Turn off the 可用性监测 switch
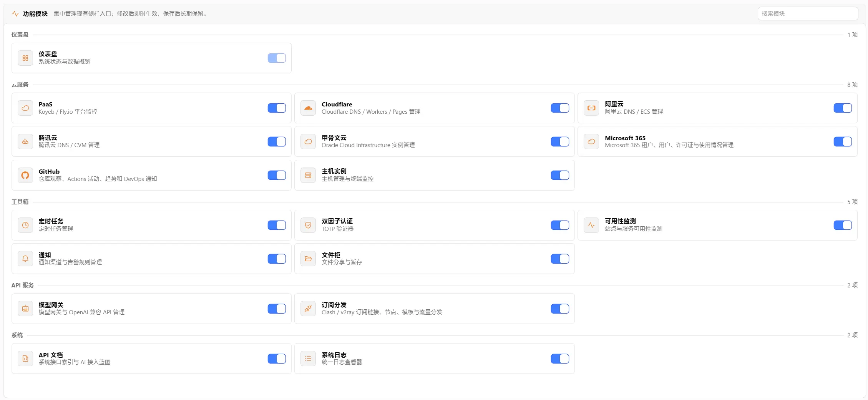Screen dimensions: 868x400 (x=843, y=225)
